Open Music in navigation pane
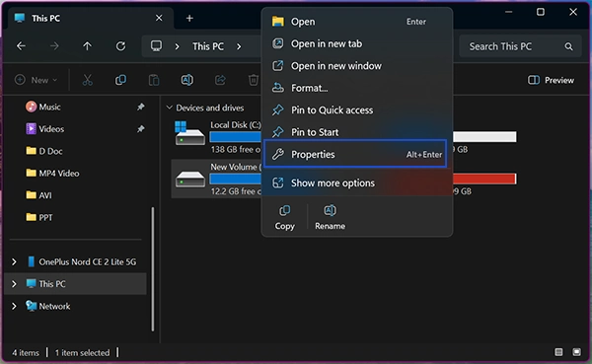This screenshot has height=364, width=592. [x=49, y=107]
